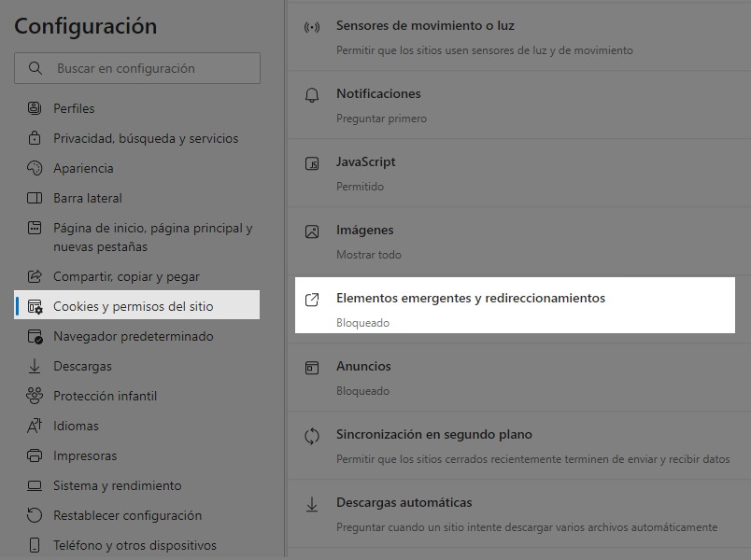751x560 pixels.
Task: Focus the Buscar en configuración search field
Action: tap(137, 68)
